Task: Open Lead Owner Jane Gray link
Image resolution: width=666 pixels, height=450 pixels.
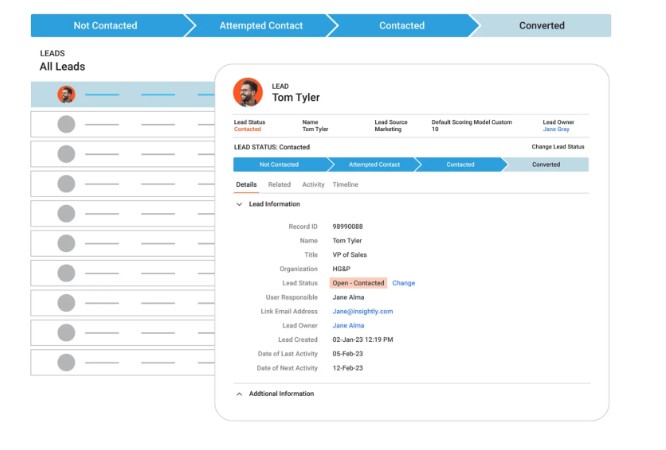Action: tap(556, 129)
